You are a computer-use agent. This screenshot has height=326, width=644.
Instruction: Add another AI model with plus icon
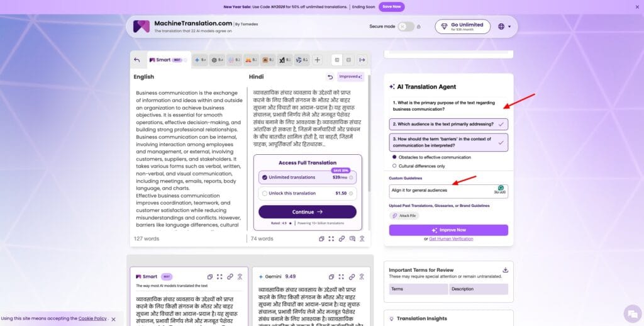pos(317,60)
